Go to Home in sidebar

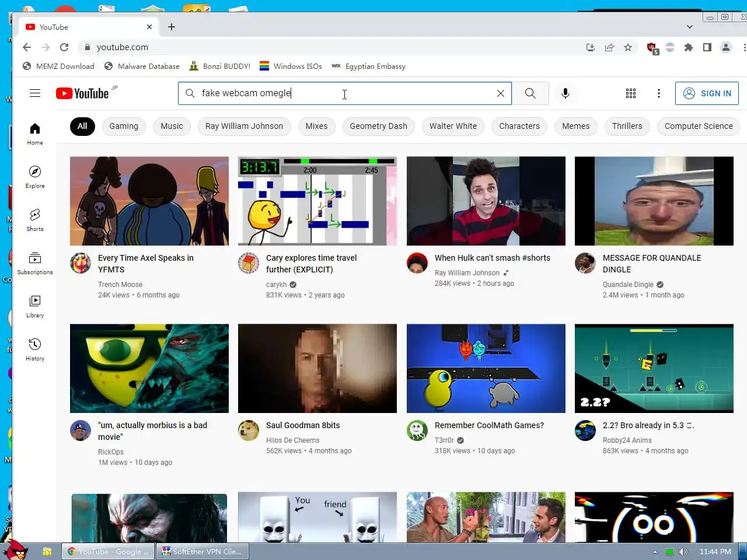point(35,134)
